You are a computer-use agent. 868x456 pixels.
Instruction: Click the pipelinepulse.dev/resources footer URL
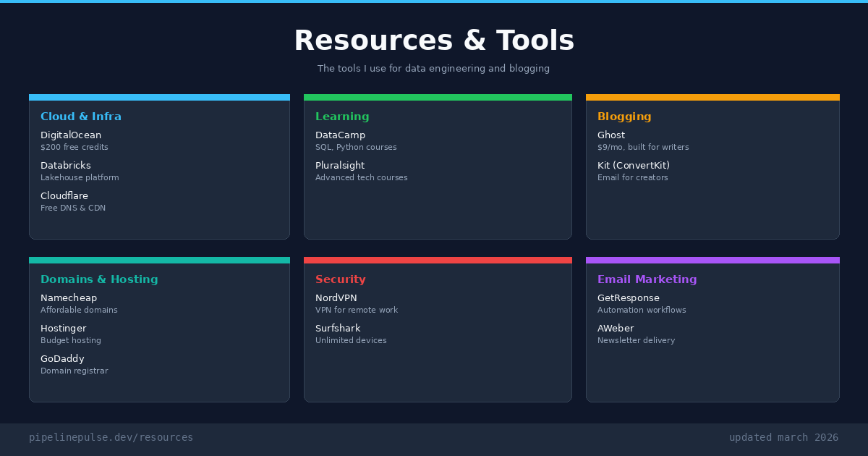[x=111, y=438]
